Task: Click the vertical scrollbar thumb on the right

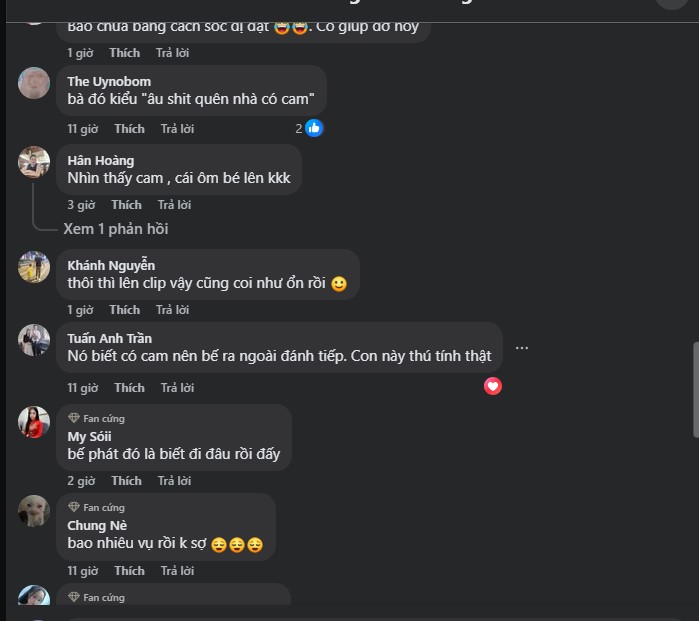Action: (695, 390)
